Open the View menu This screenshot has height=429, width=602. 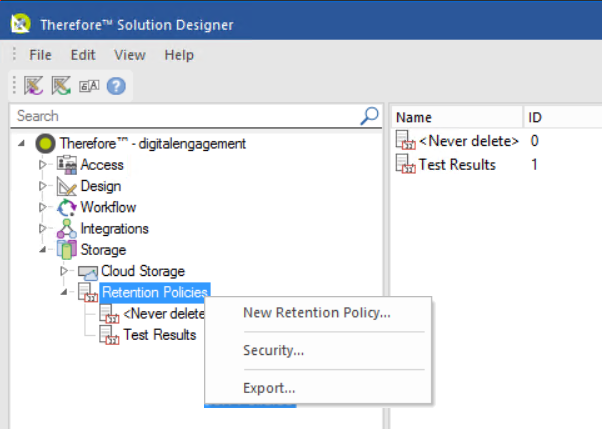[130, 55]
